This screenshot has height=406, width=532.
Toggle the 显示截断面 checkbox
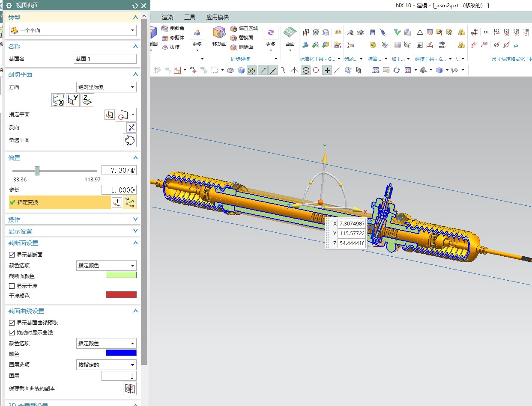12,255
